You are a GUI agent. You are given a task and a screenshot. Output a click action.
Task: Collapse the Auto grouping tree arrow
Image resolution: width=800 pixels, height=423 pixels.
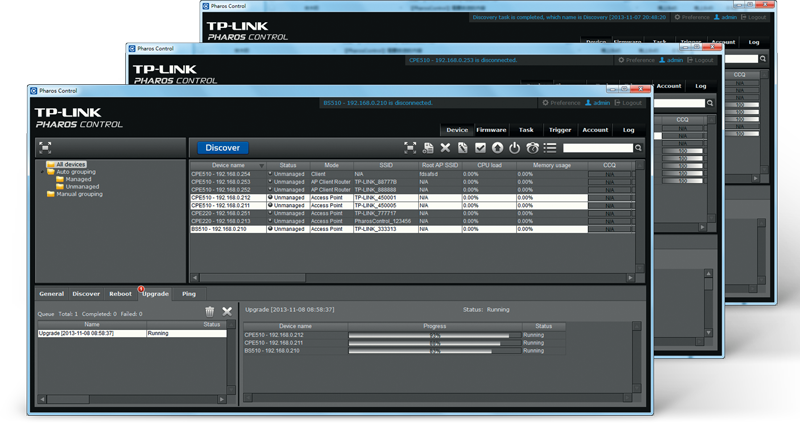pos(43,172)
